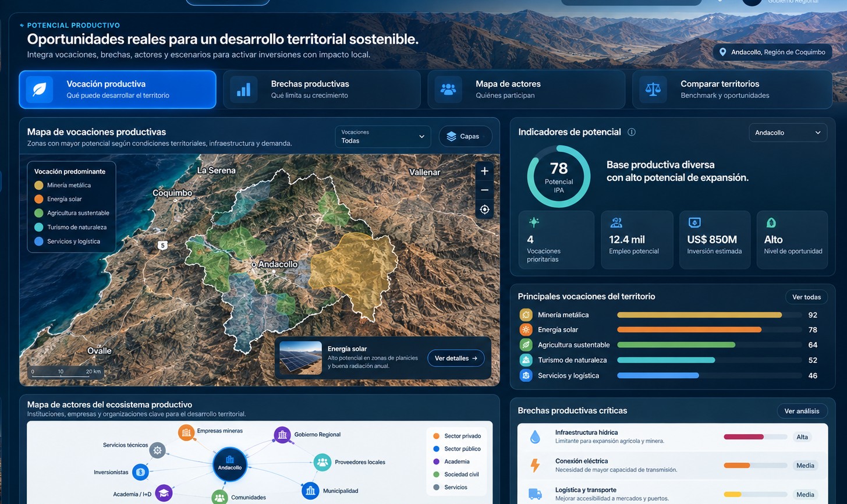This screenshot has height=504, width=847.
Task: Click the Conexión eléctrica lightning icon
Action: (x=535, y=466)
